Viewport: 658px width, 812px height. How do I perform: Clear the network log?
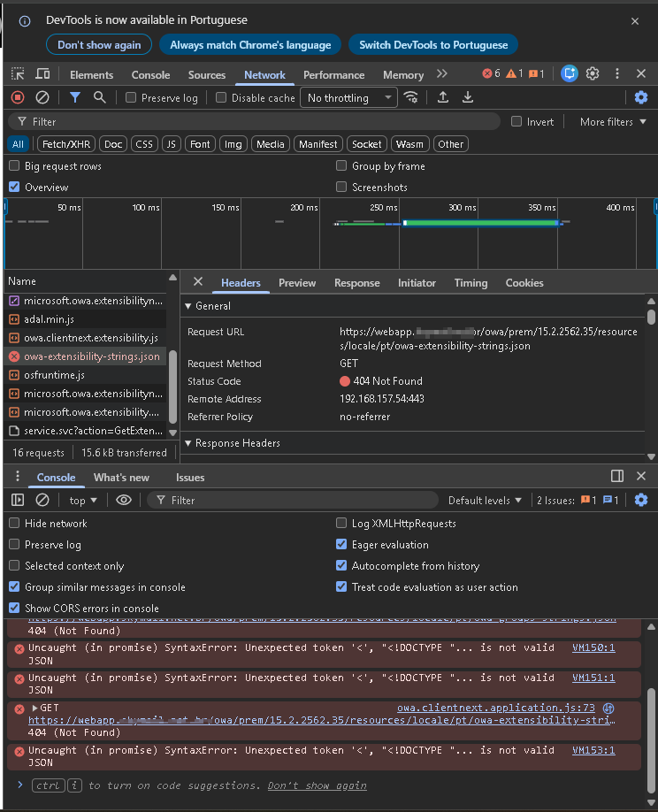pyautogui.click(x=42, y=97)
